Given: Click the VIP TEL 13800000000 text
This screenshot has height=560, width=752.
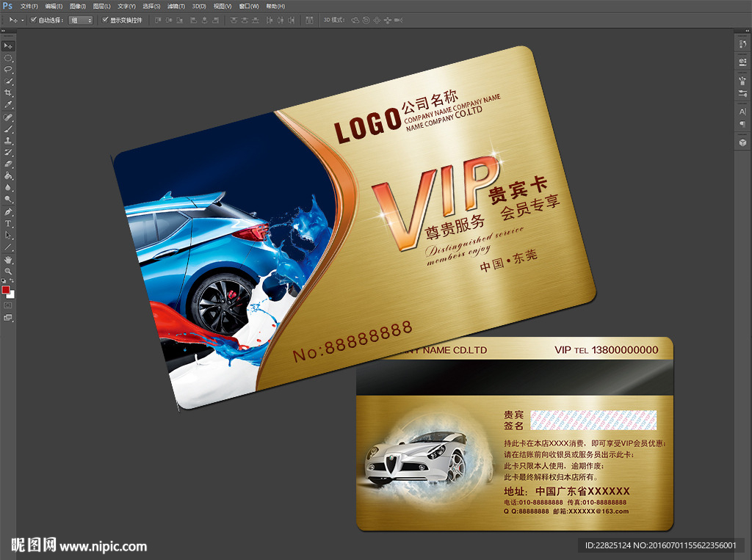Looking at the screenshot, I should (606, 350).
